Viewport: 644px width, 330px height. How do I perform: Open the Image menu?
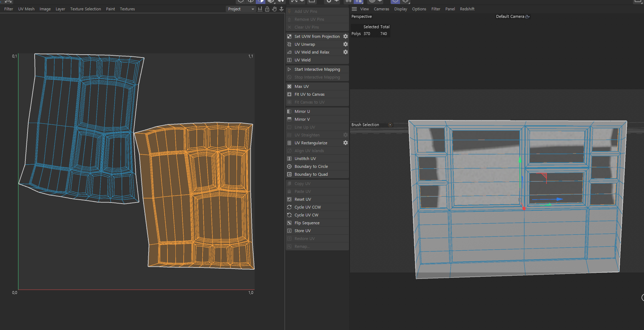(x=45, y=9)
